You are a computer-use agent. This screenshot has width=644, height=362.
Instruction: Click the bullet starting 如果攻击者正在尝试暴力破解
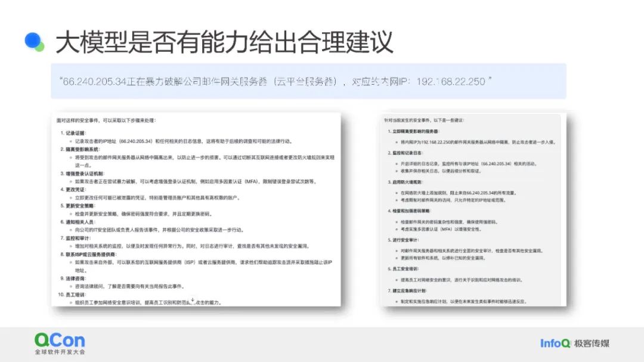tap(196, 181)
